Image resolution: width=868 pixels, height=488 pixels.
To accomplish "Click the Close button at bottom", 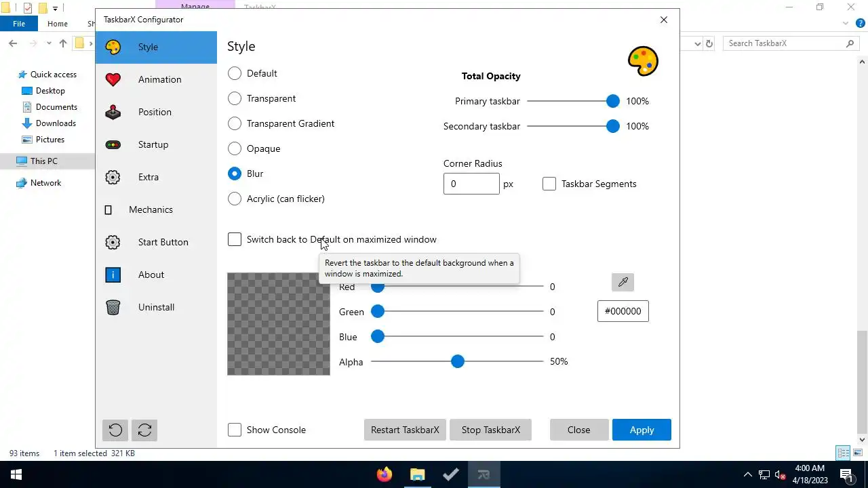I will coord(578,430).
